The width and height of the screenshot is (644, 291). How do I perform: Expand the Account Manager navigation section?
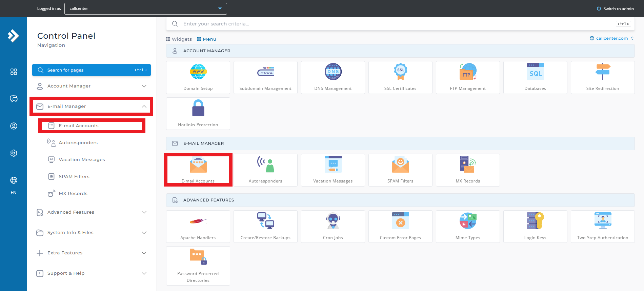pos(92,86)
